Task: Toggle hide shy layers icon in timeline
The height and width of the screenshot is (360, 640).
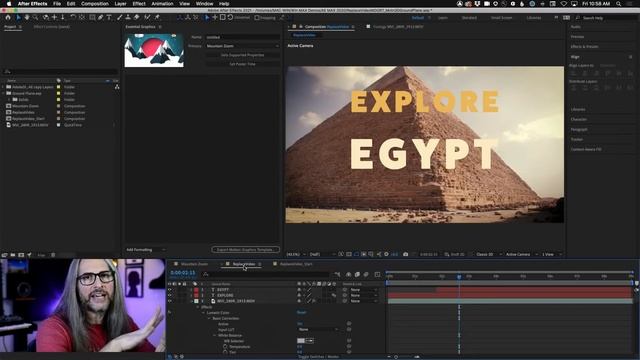Action: click(349, 274)
